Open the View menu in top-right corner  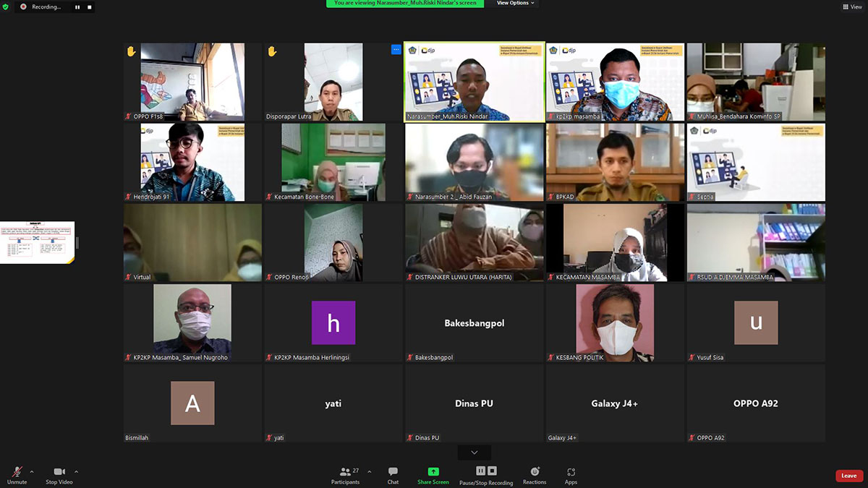[851, 7]
